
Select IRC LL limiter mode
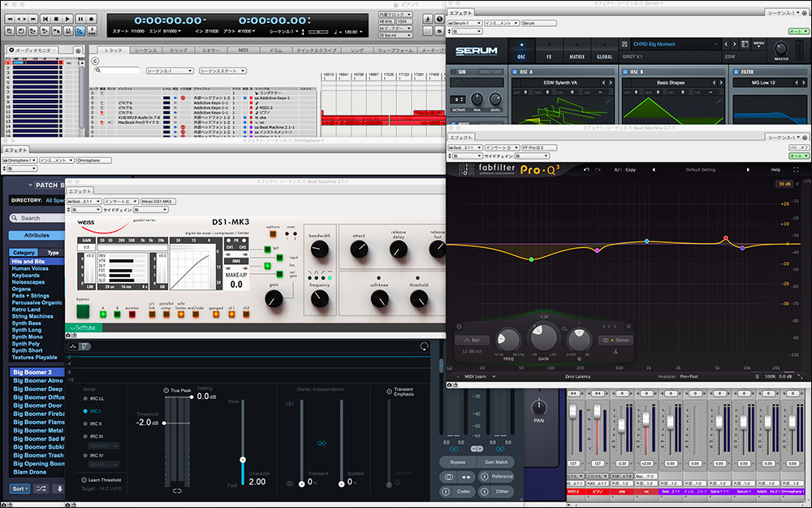click(93, 398)
